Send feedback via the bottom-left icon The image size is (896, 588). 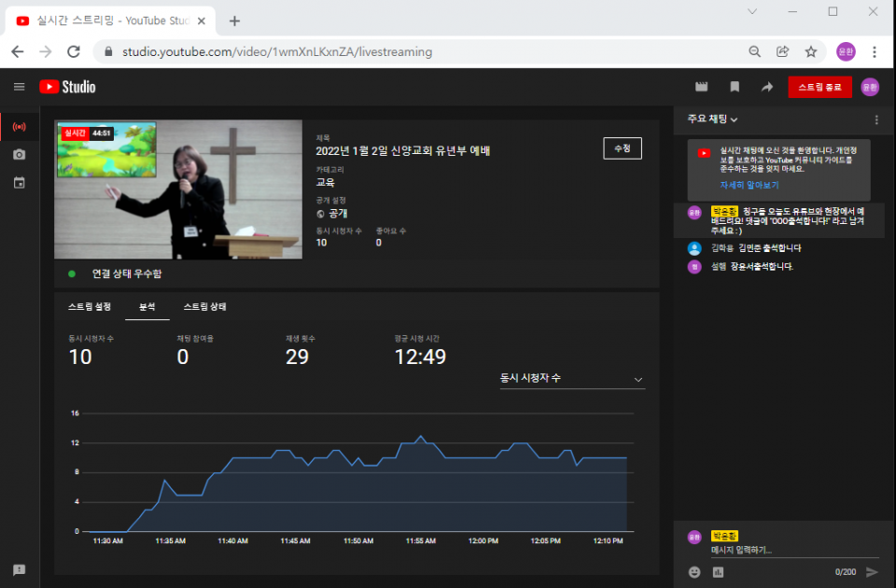(x=20, y=570)
